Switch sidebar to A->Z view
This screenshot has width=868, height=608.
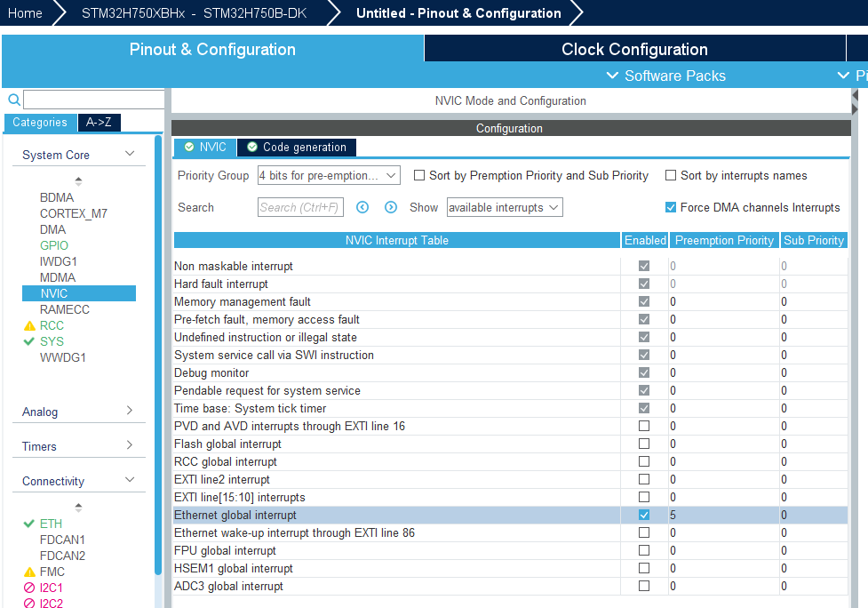click(x=100, y=123)
